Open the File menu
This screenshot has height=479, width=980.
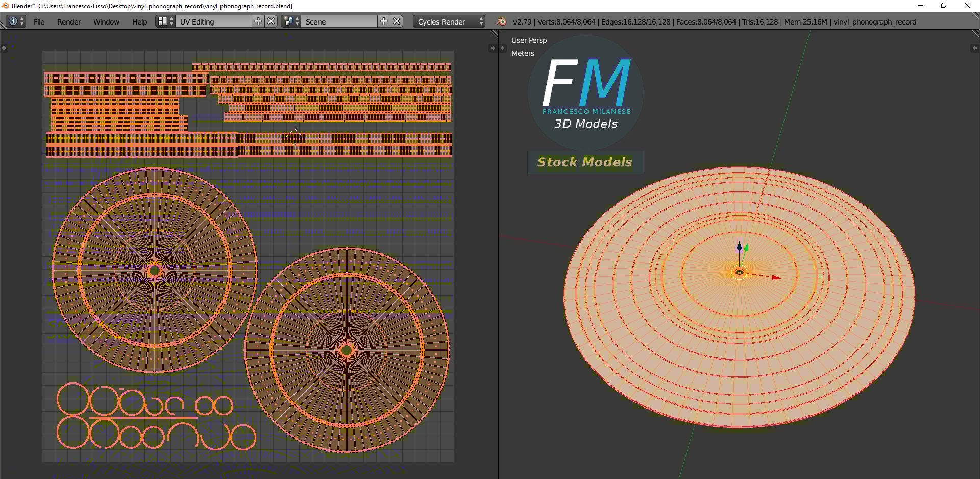tap(38, 21)
